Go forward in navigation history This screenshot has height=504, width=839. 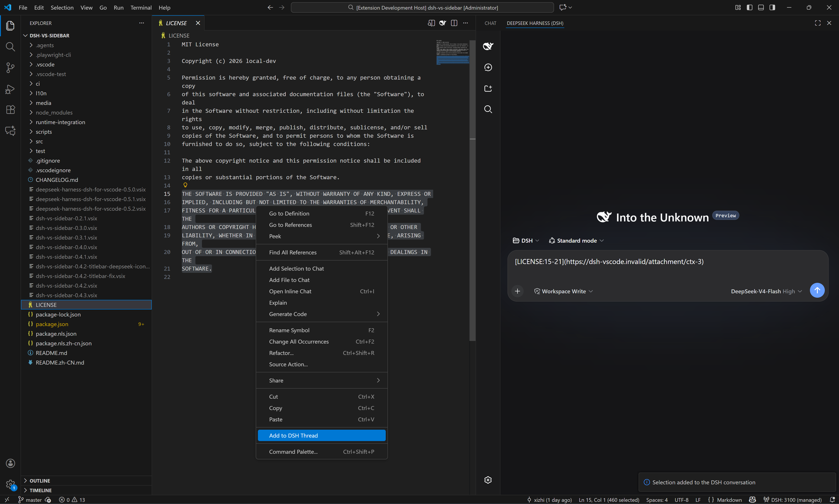pos(282,7)
